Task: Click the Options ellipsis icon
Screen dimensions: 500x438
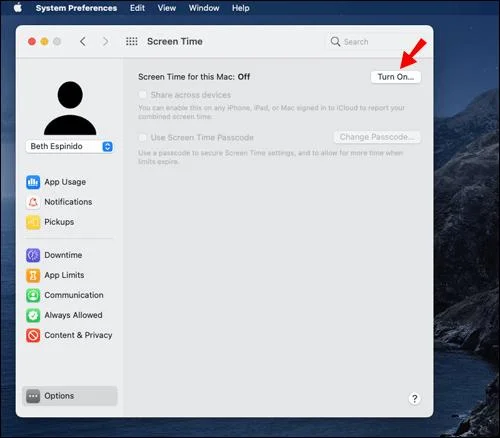Action: [33, 396]
